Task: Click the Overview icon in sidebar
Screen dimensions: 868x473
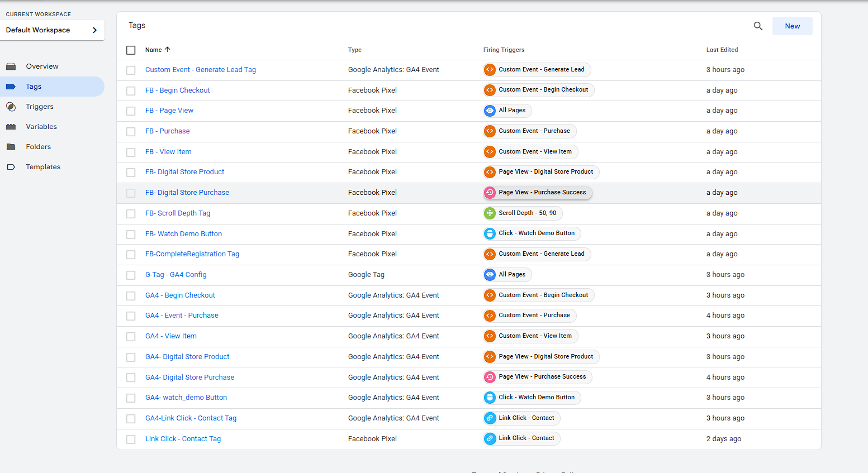Action: [x=11, y=66]
